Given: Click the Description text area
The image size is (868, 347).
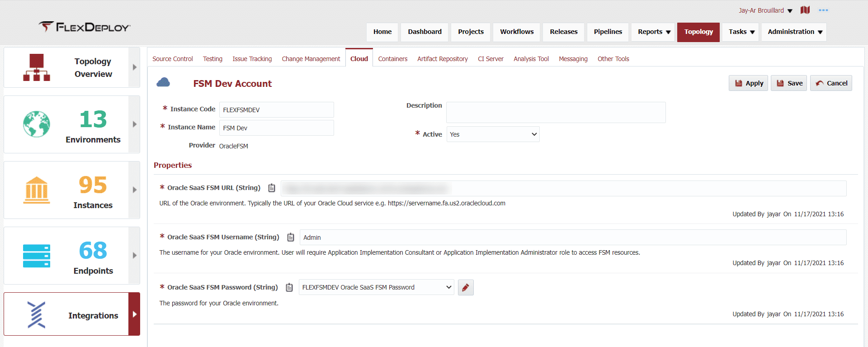Looking at the screenshot, I should (x=556, y=112).
